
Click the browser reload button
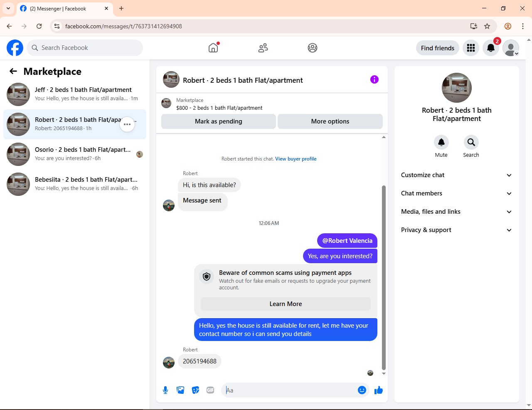[39, 26]
